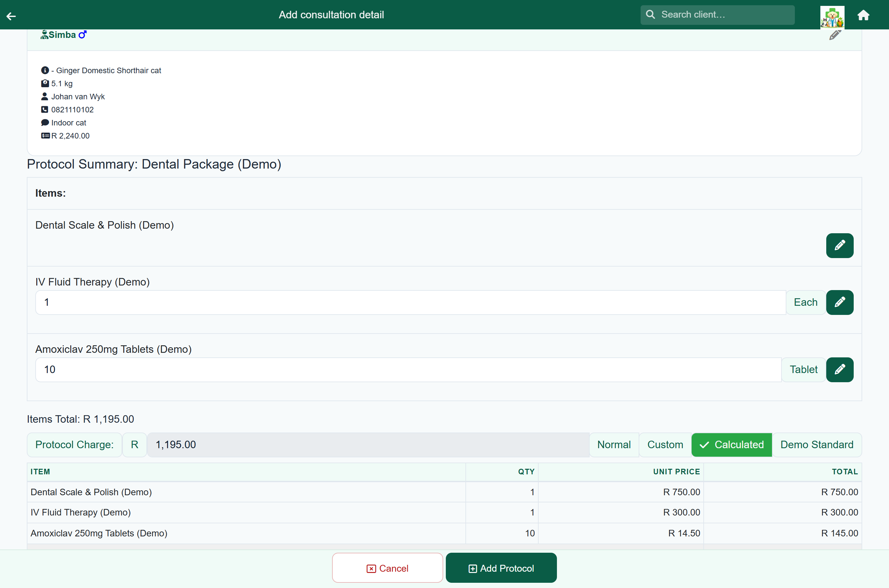The width and height of the screenshot is (889, 588).
Task: Click the comment bubble icon by Indoor cat
Action: point(45,122)
